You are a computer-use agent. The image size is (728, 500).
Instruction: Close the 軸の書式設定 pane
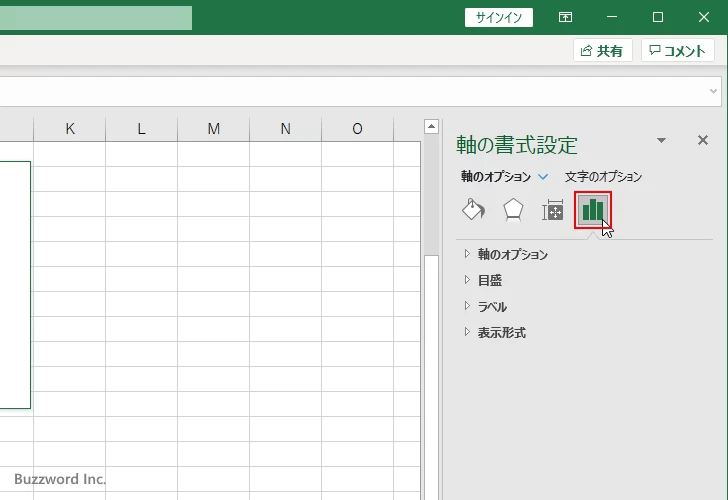coord(702,140)
